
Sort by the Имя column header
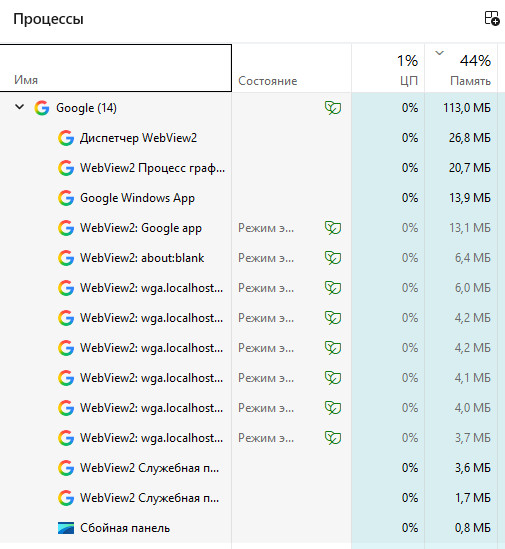[x=116, y=68]
